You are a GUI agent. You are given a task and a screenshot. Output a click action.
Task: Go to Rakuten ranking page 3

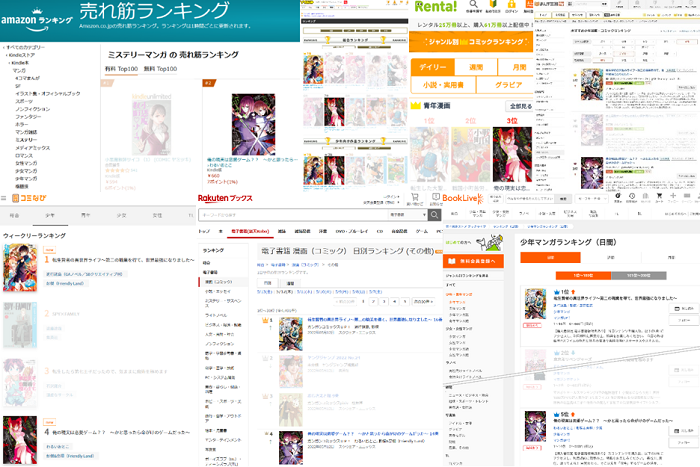pos(384,301)
